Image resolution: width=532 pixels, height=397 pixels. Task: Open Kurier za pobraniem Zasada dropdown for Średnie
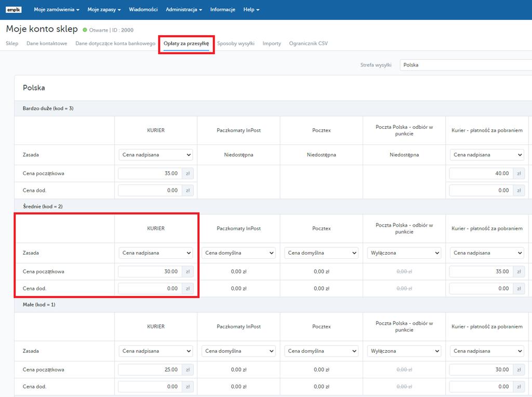coord(487,253)
